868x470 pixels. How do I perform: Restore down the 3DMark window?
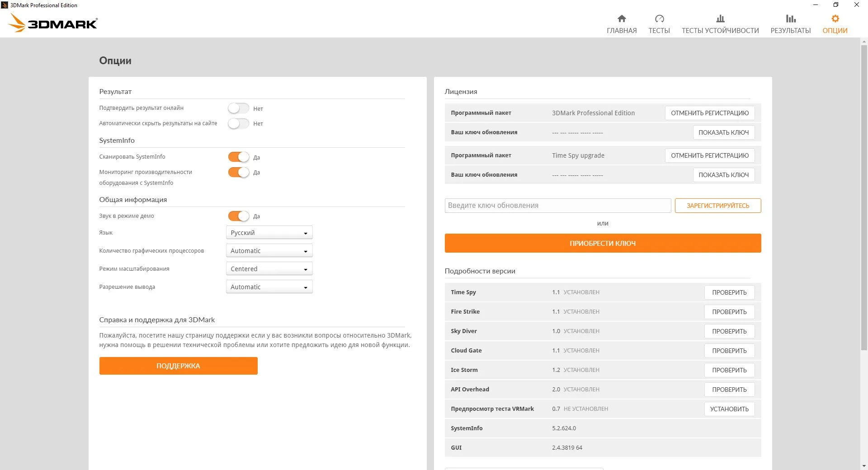[x=836, y=5]
